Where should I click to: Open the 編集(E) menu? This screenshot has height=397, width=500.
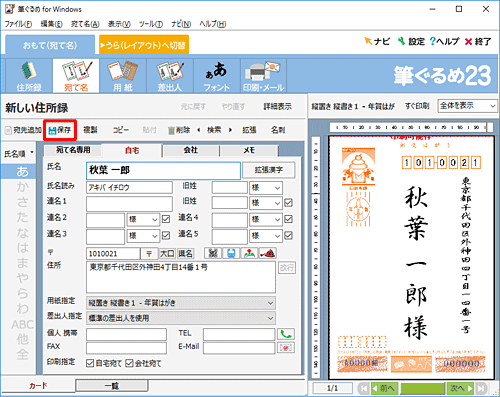[x=51, y=24]
